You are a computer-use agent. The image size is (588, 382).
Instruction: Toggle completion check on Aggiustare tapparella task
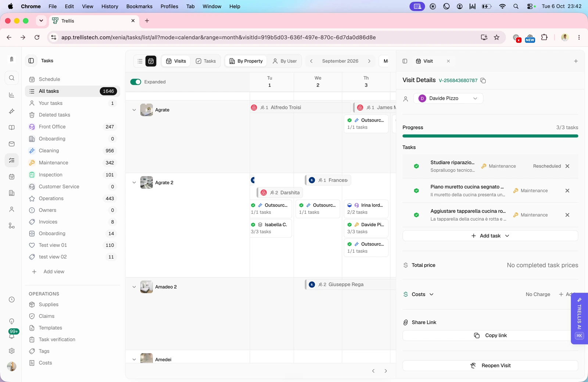(416, 215)
